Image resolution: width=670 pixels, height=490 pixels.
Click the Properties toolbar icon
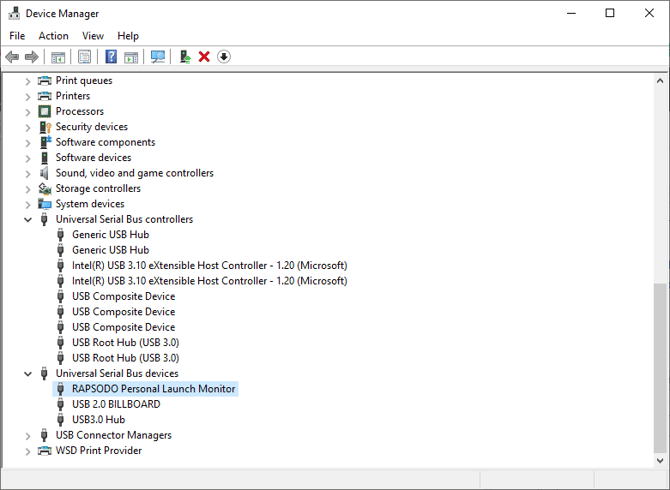click(x=85, y=57)
